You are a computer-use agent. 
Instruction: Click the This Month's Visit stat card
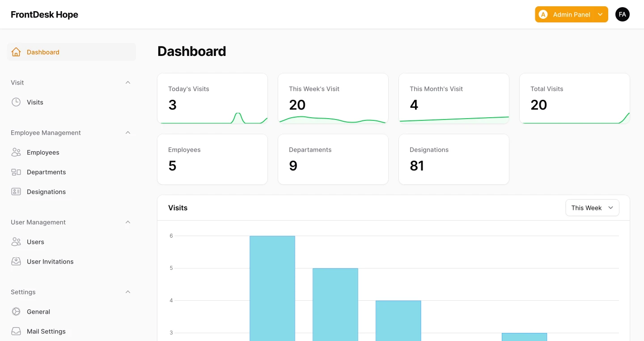point(454,98)
